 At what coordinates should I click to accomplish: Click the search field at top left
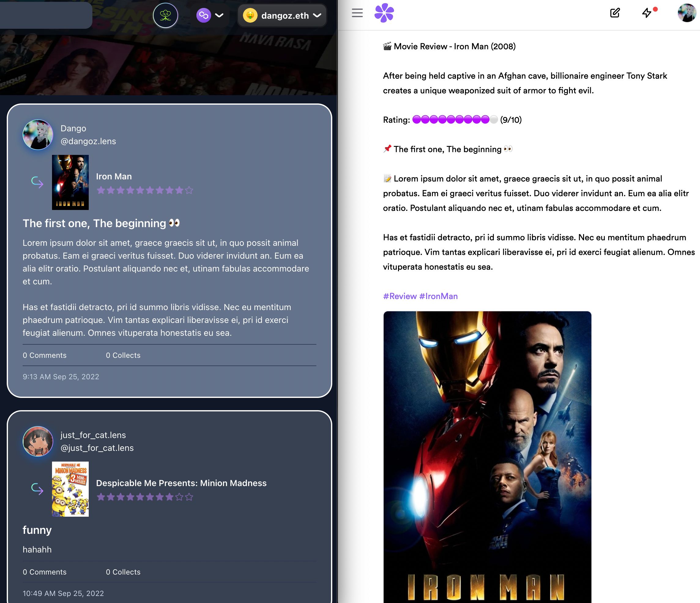[x=46, y=15]
